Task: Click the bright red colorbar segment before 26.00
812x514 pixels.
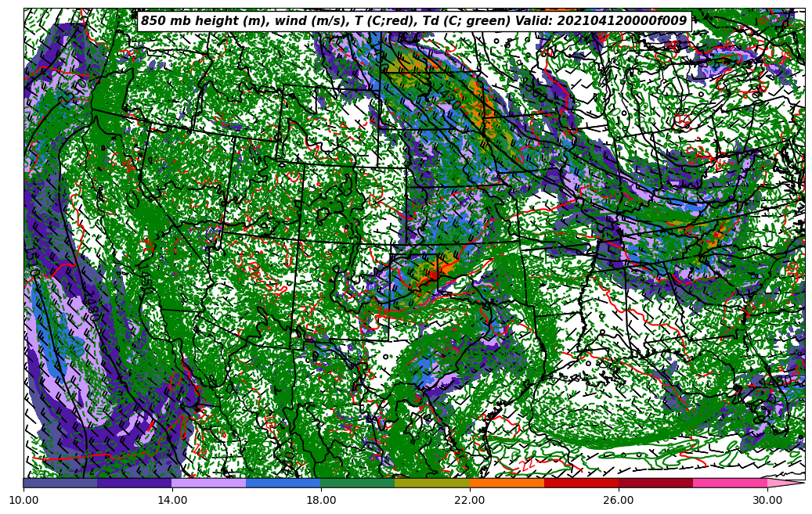Action: [582, 483]
